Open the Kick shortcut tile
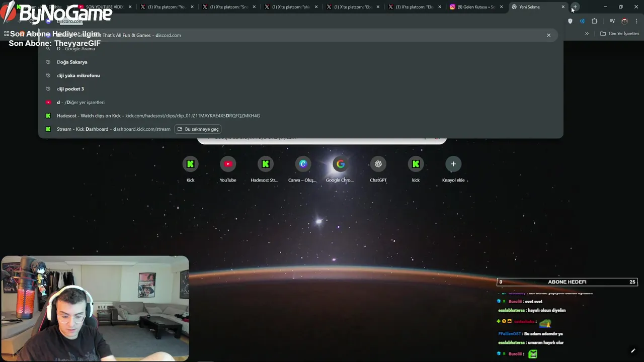This screenshot has height=362, width=644. (x=190, y=169)
